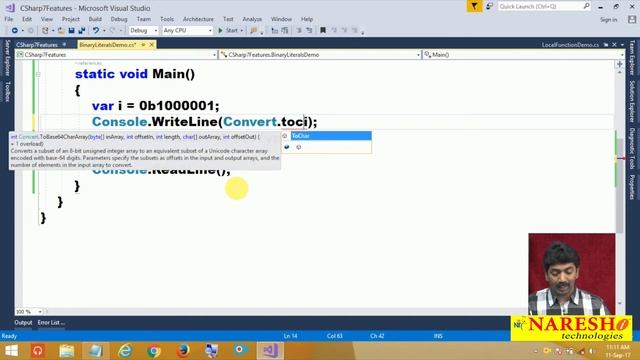Click the Visual Studio taskbar icon
The image size is (640, 360).
coord(270,351)
